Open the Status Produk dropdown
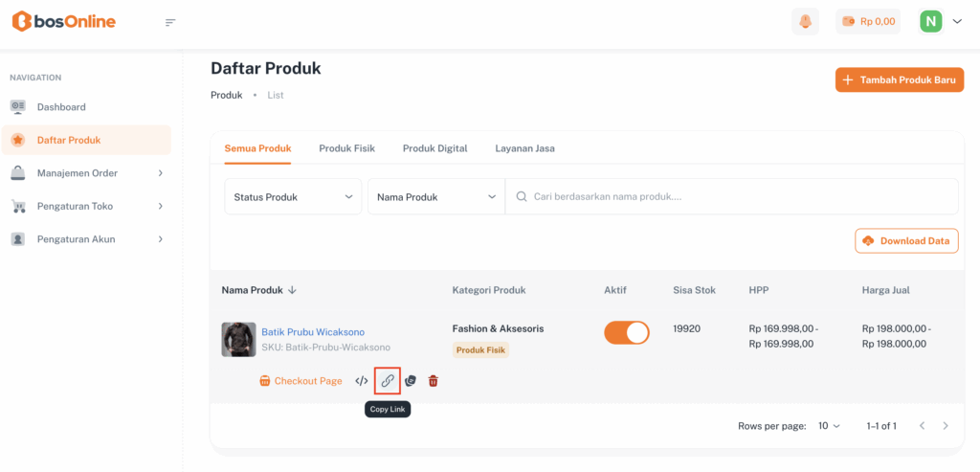980x472 pixels. tap(293, 197)
